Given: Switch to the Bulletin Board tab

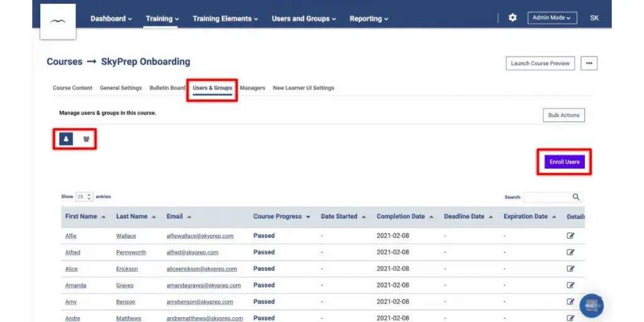Looking at the screenshot, I should 167,88.
